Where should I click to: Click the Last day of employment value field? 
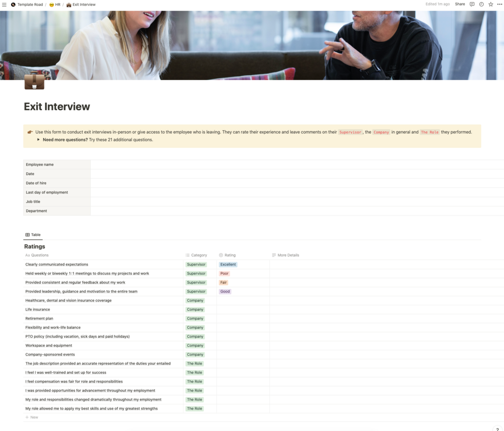point(297,192)
